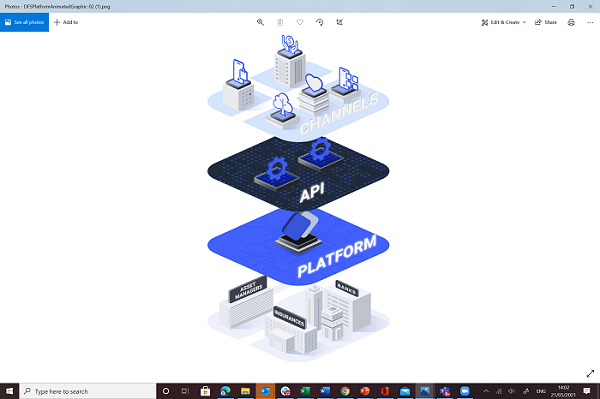Screen dimensions: 600x399
Task: Open the crop tool icon
Action: click(339, 22)
